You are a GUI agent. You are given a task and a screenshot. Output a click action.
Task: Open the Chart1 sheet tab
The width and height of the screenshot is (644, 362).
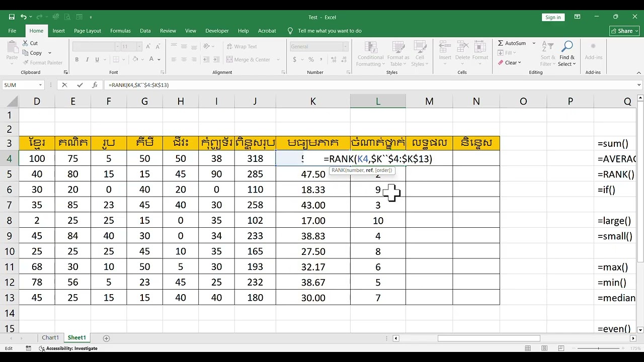pos(50,338)
